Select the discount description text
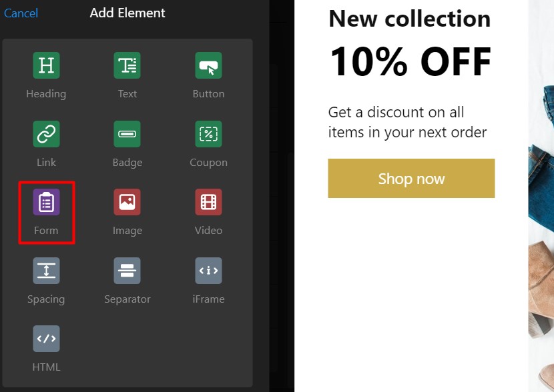 (408, 122)
